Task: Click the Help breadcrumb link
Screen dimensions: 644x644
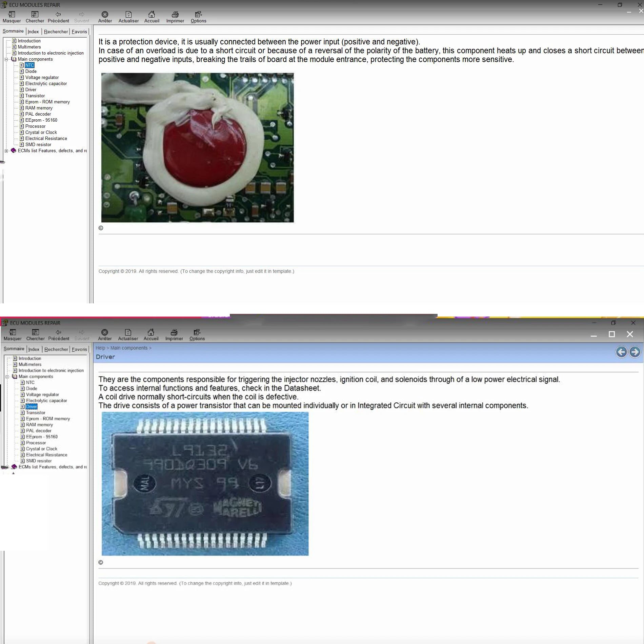Action: pos(100,348)
